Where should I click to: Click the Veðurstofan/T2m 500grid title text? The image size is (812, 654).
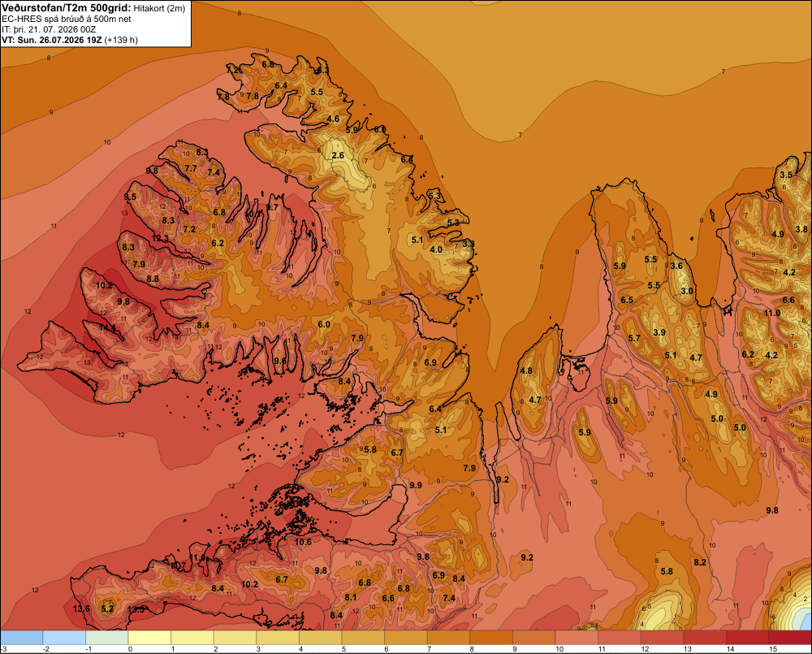tap(66, 7)
